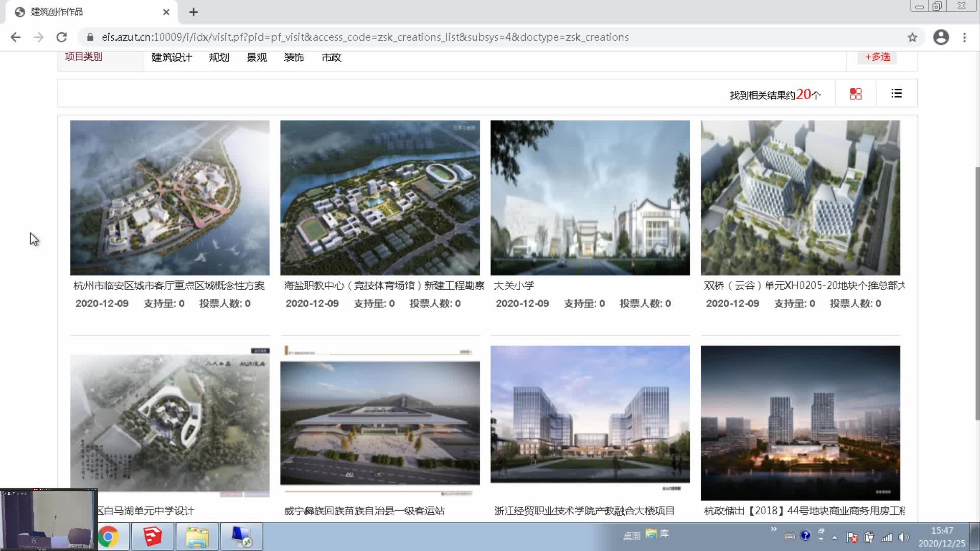This screenshot has width=980, height=551.
Task: Click 2020-12-09 date under 杭州市临安区
Action: (x=102, y=304)
